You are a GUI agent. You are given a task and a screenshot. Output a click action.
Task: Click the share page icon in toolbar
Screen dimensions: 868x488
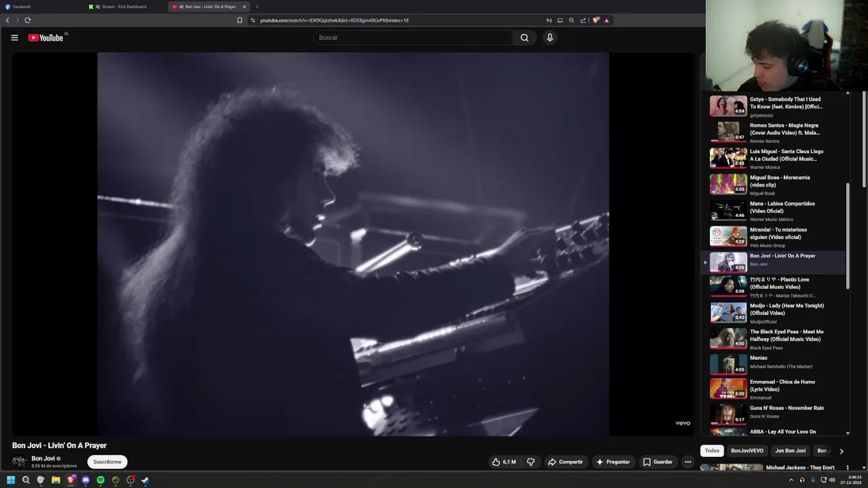click(x=583, y=20)
